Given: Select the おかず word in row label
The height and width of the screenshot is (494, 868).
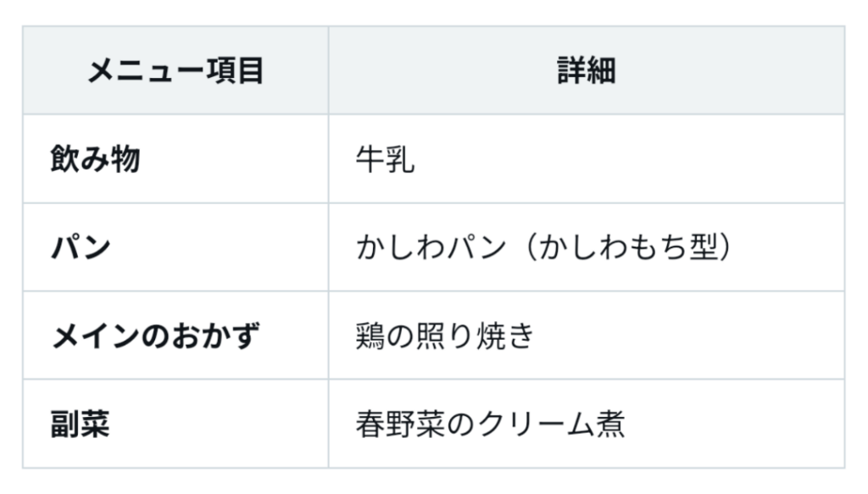Looking at the screenshot, I should pos(215,336).
